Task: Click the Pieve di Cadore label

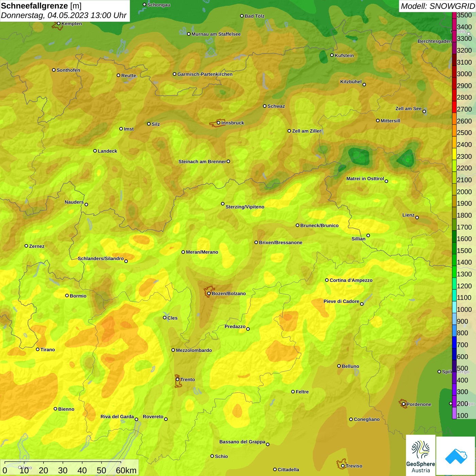Action: coord(341,301)
